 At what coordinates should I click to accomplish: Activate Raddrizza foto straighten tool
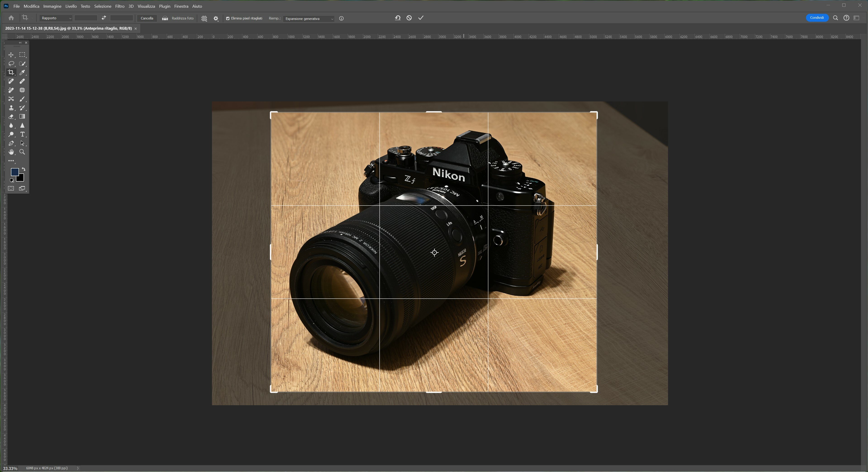(178, 18)
